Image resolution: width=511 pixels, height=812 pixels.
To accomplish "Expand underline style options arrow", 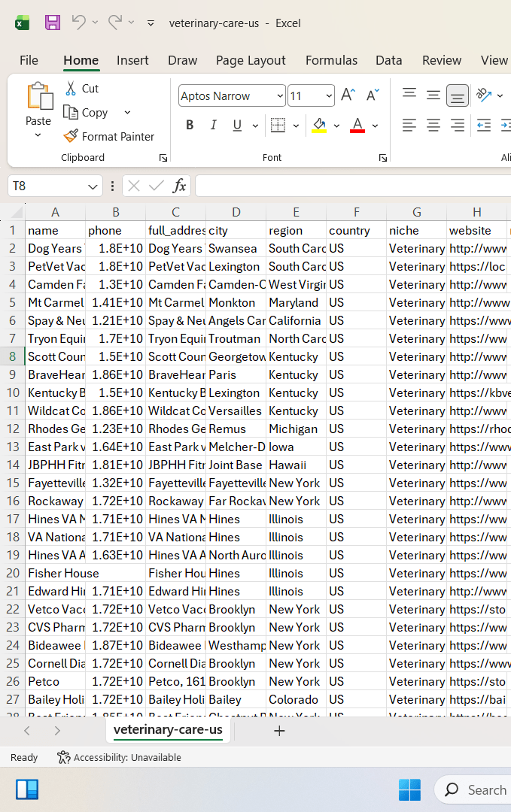I will pyautogui.click(x=255, y=126).
